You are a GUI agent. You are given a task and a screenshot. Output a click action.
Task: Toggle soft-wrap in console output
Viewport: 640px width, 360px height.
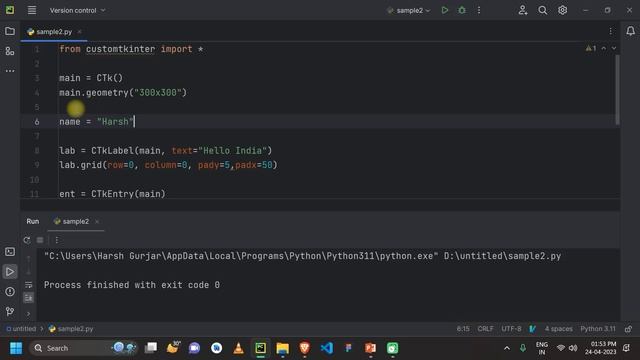coord(28,284)
